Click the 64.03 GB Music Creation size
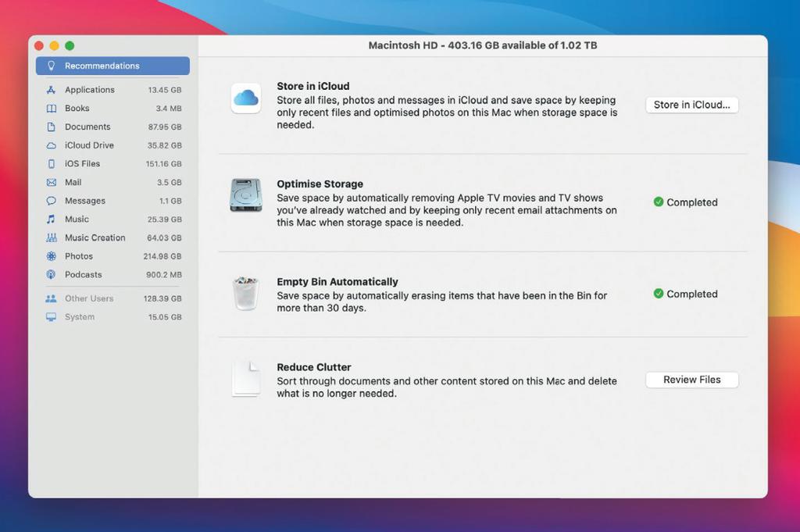 [x=164, y=237]
